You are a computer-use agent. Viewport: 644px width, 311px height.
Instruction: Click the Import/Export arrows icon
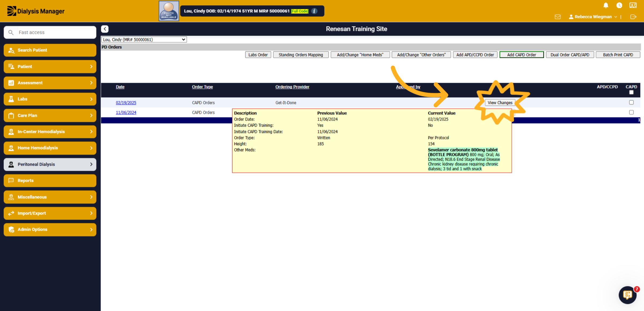coord(11,213)
